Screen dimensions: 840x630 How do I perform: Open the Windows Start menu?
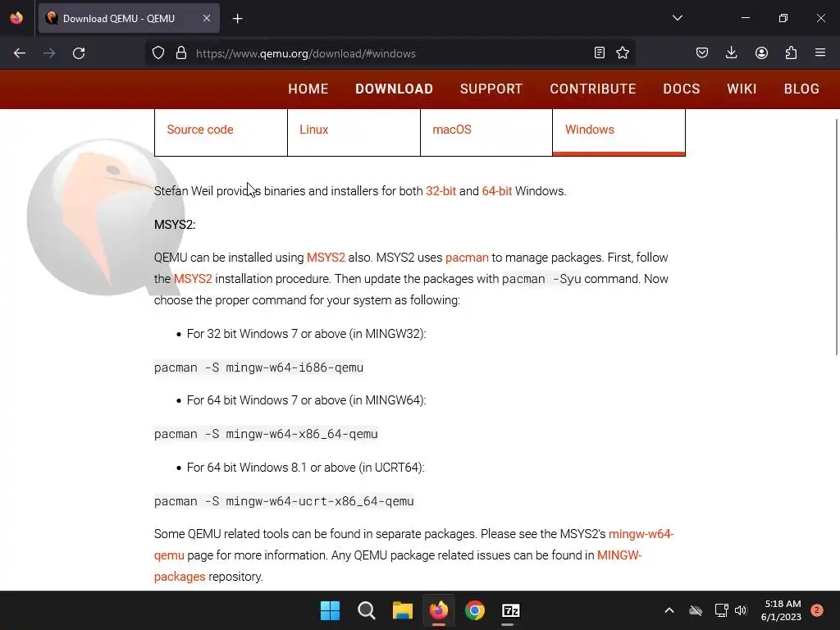click(x=330, y=610)
